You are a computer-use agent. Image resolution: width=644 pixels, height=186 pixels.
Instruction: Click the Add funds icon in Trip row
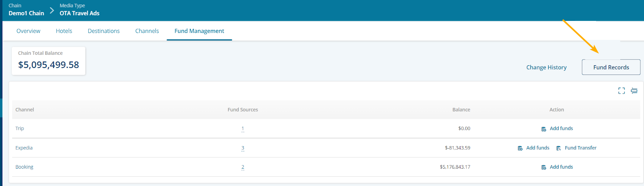pos(544,129)
